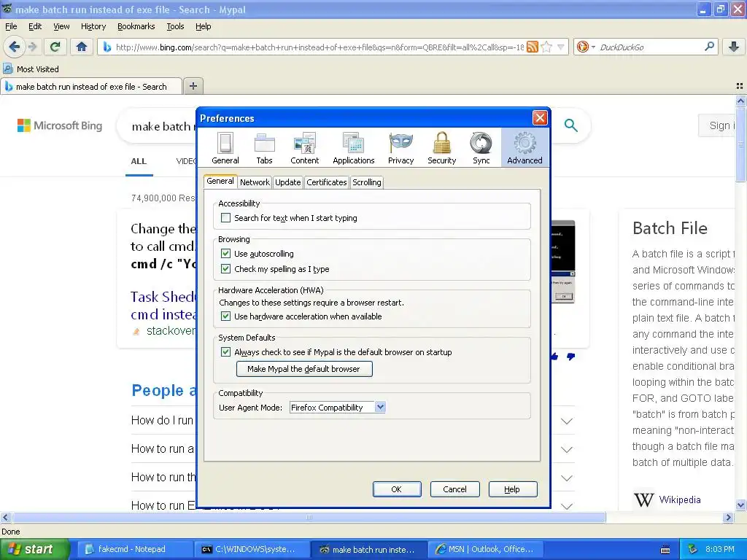Switch to the Update sub-tab
The height and width of the screenshot is (560, 747).
pos(287,182)
